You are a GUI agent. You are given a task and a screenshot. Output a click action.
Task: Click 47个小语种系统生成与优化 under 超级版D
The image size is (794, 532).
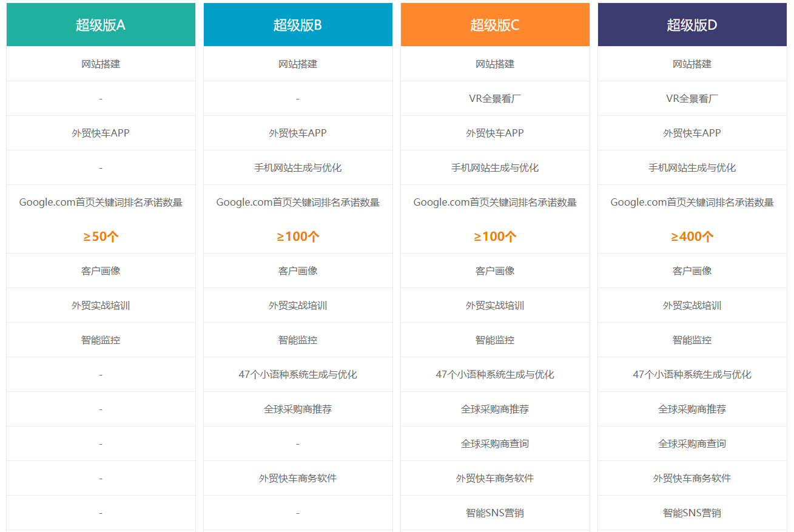692,374
